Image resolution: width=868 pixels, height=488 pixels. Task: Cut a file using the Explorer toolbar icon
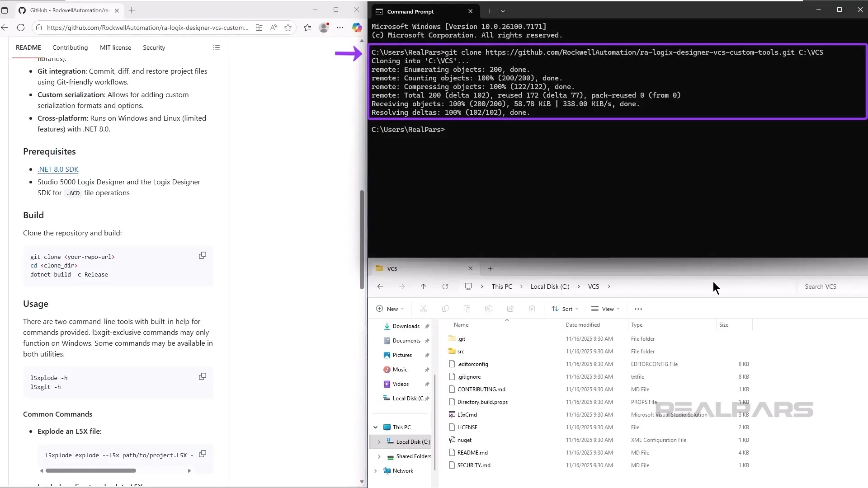click(424, 309)
